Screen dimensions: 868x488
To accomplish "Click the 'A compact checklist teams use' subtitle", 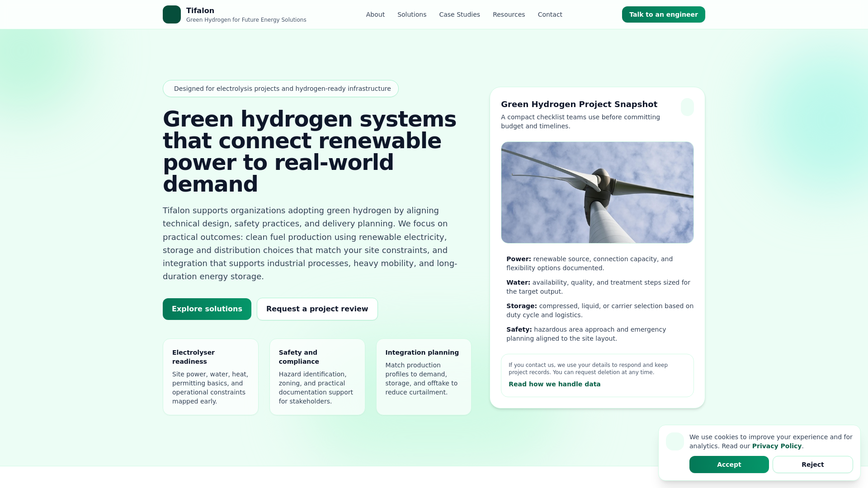I will 580,122.
